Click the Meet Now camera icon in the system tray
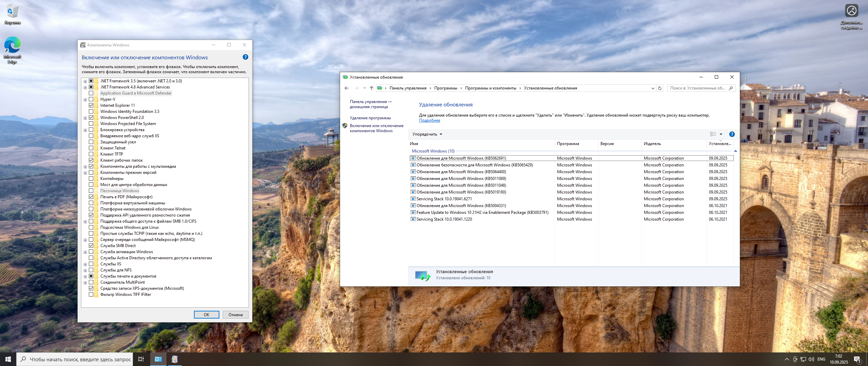 tap(795, 359)
